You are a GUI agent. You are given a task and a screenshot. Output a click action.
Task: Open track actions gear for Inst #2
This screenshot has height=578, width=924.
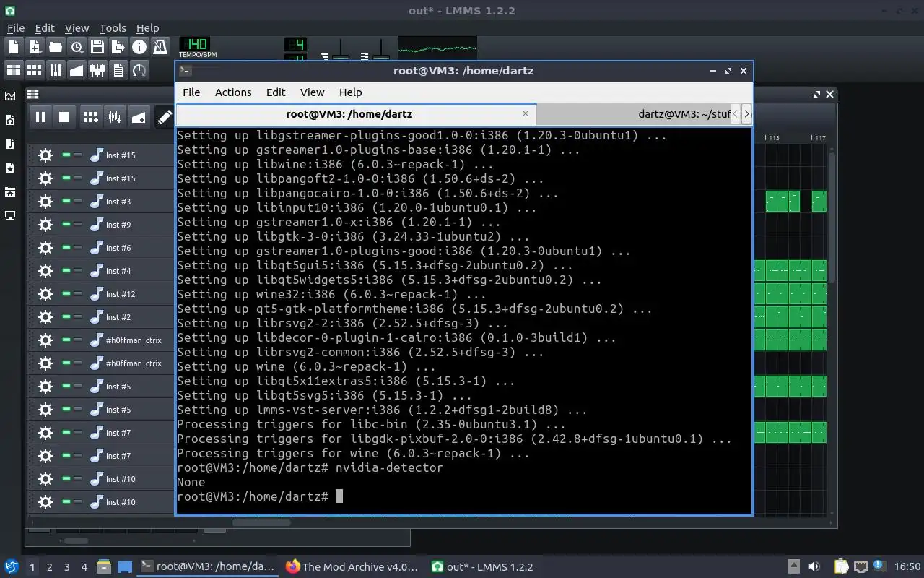[45, 317]
